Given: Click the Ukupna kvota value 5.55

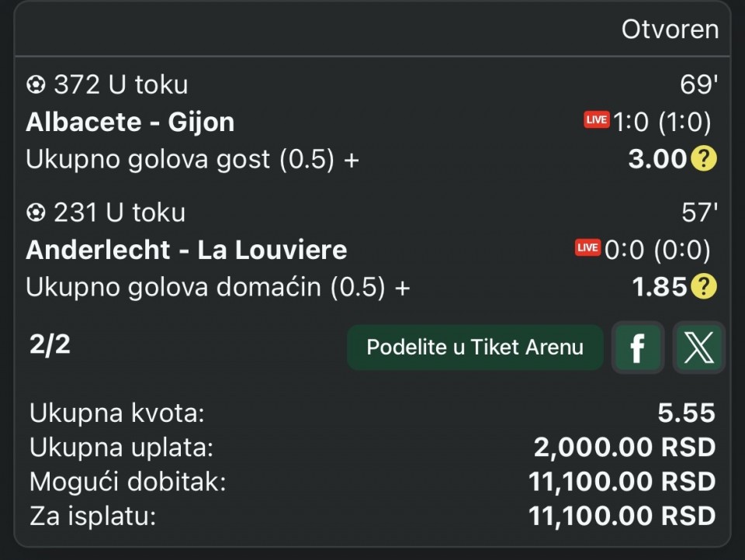Looking at the screenshot, I should pos(686,413).
